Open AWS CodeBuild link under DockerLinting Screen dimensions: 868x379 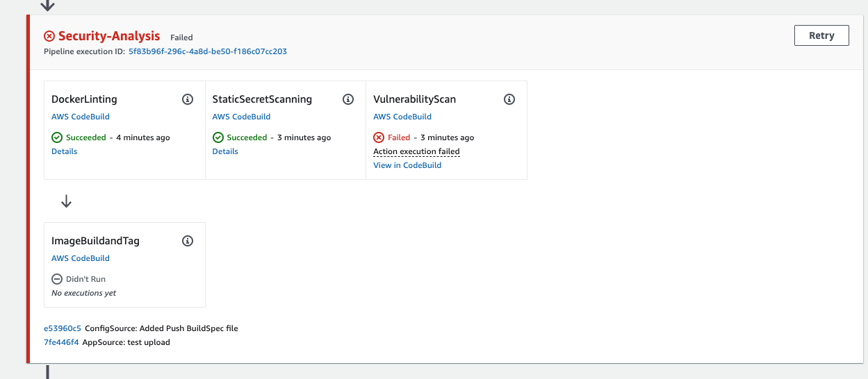tap(81, 117)
